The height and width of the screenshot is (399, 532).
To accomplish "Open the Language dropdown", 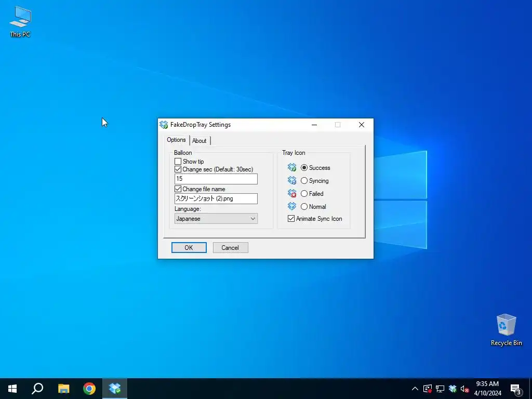I will pyautogui.click(x=216, y=219).
